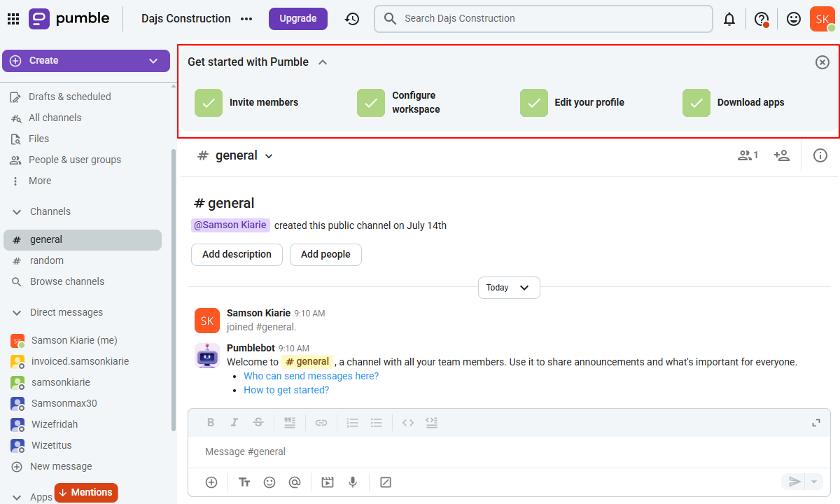840x504 pixels.
Task: Toggle italic formatting in message editor
Action: point(234,423)
